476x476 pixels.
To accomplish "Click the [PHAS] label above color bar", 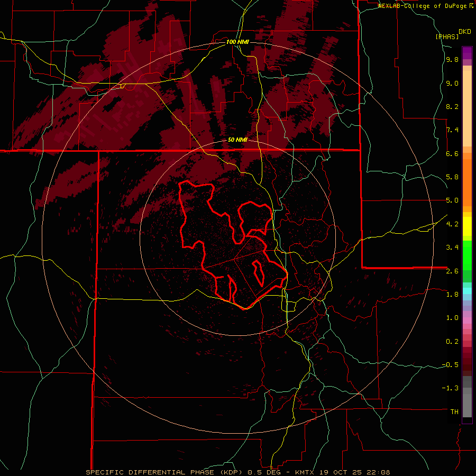I will (x=447, y=36).
